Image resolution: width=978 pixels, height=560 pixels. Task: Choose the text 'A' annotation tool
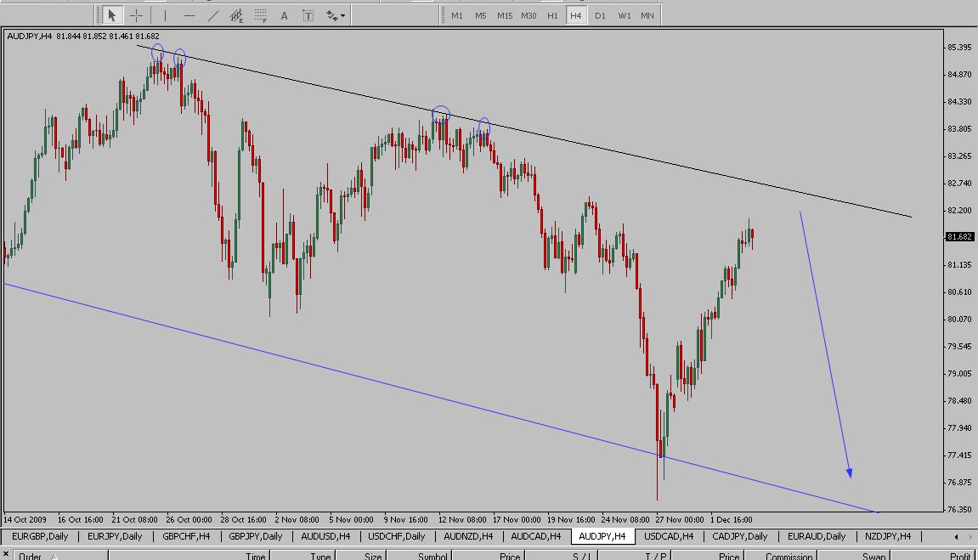coord(285,15)
